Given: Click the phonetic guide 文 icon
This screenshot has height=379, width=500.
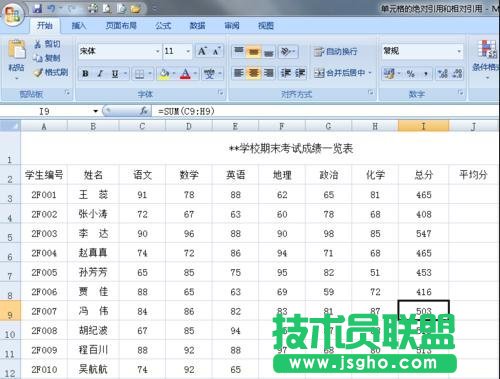Looking at the screenshot, I should pos(209,74).
